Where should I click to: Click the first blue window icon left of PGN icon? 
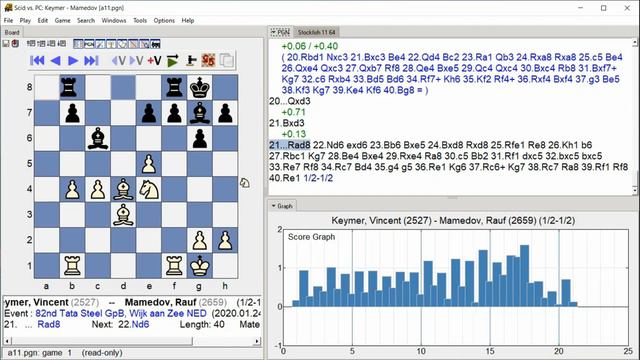pyautogui.click(x=78, y=44)
